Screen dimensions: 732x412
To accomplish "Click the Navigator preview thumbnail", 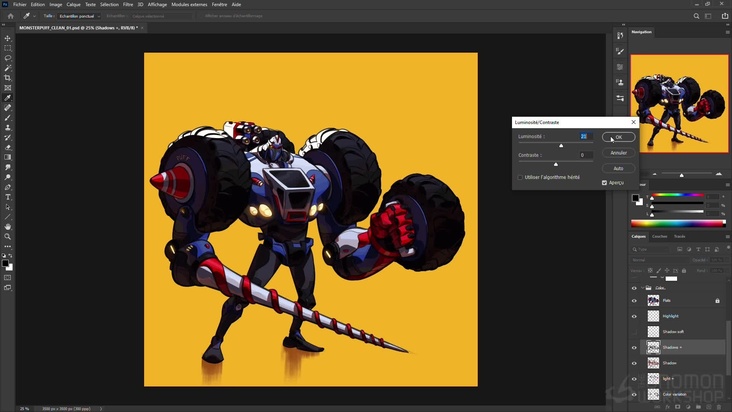I will 679,104.
